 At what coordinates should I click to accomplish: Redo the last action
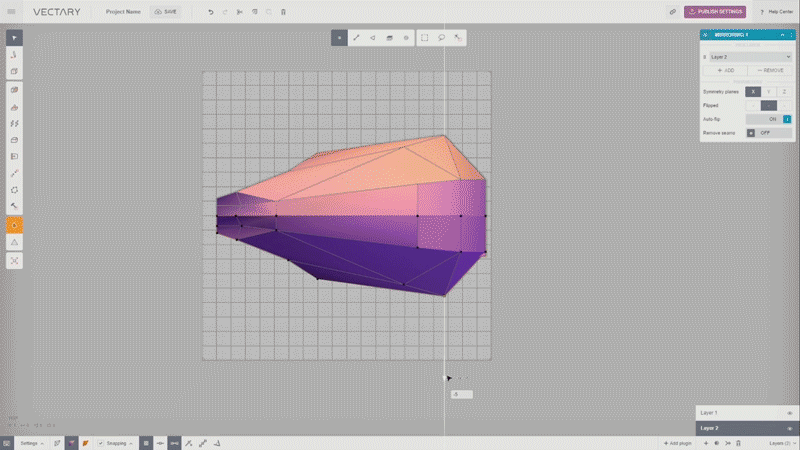pyautogui.click(x=225, y=12)
